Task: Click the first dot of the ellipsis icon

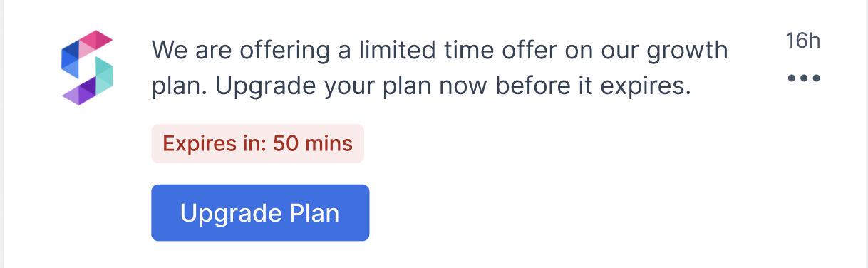Action: point(792,78)
